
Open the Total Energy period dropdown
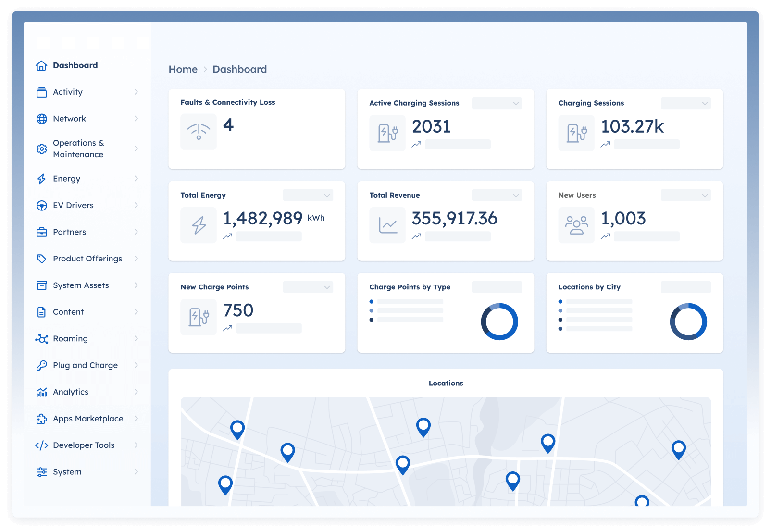(x=308, y=195)
